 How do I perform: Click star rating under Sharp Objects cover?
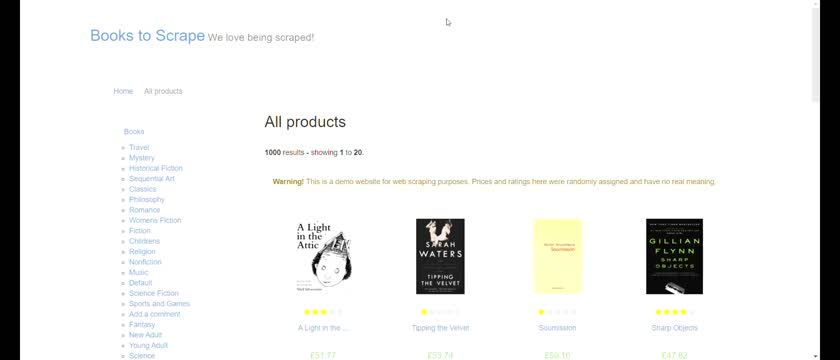pos(674,312)
